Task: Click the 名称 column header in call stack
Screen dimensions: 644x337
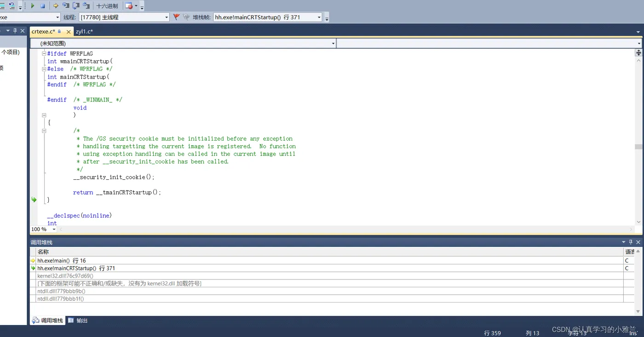Action: [329, 252]
